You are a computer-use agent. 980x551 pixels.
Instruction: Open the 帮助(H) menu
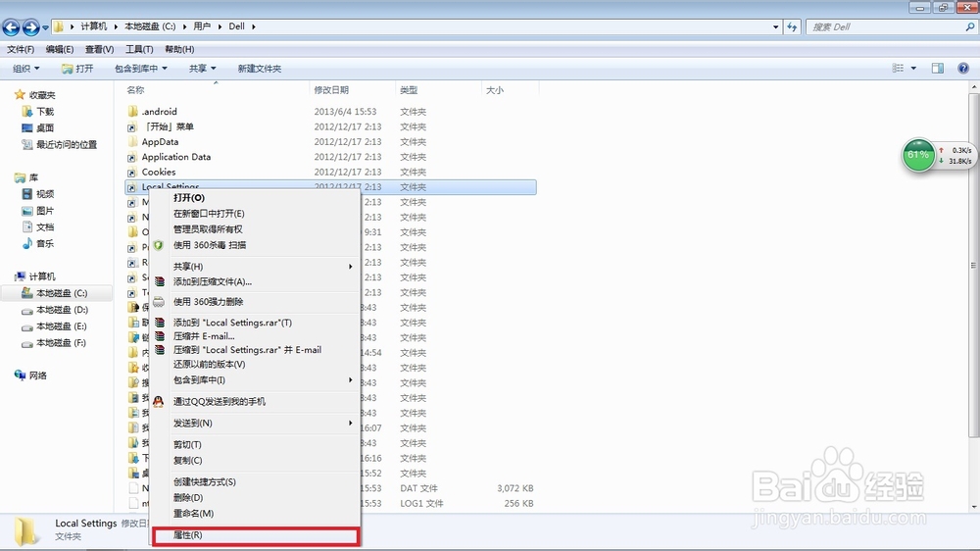click(179, 49)
